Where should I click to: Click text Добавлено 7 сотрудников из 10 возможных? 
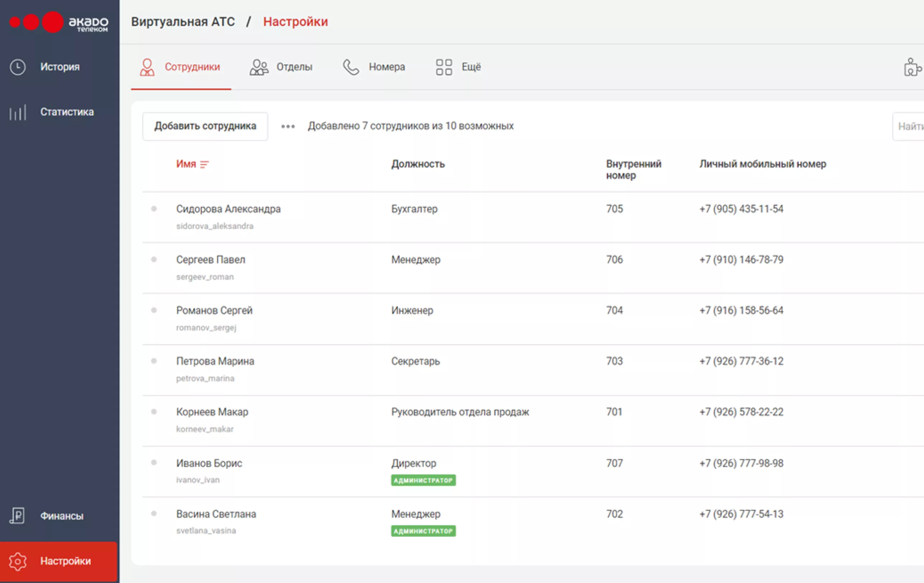click(411, 126)
